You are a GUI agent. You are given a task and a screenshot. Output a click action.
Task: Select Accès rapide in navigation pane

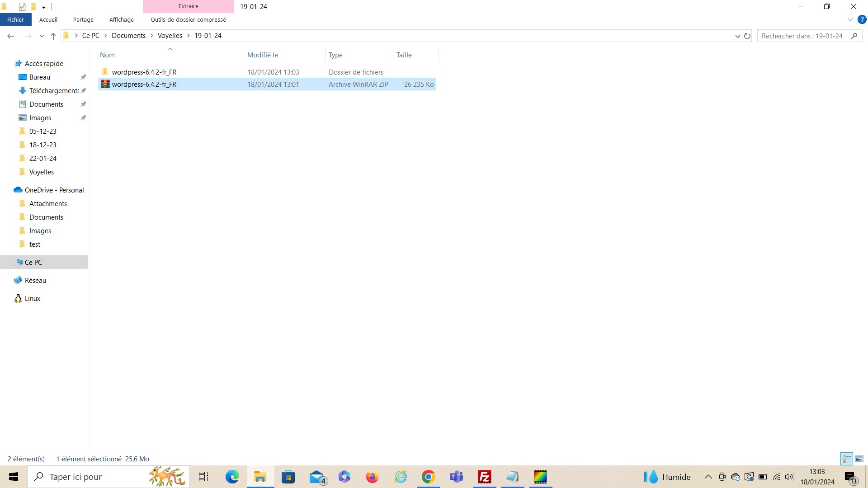point(44,64)
